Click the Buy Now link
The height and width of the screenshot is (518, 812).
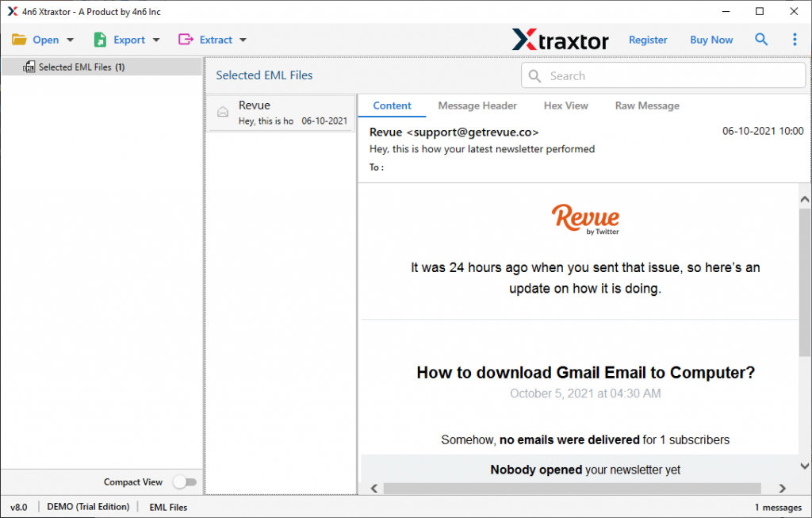710,39
